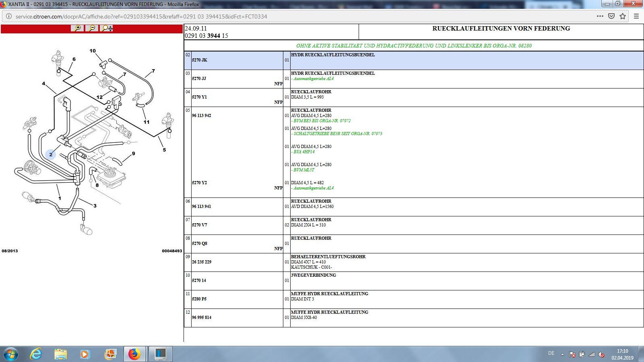Launch Internet Explorer from taskbar
644x362 pixels.
pyautogui.click(x=36, y=354)
